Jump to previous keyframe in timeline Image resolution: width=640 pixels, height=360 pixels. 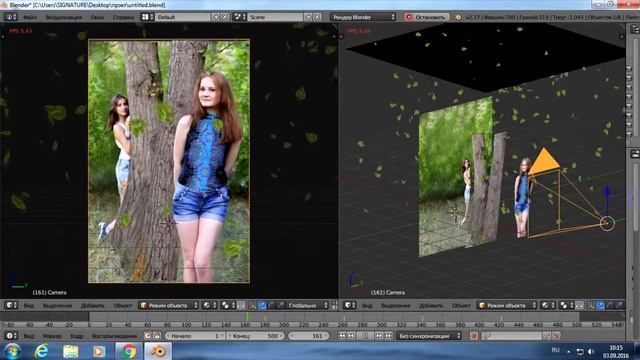tap(351, 336)
